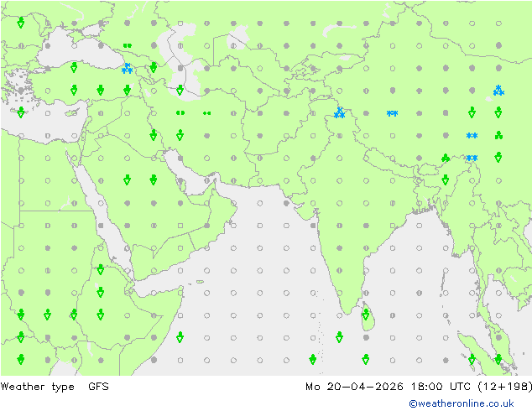
Task: Select the green three-dot symbol near Bhutan
Action: (x=446, y=158)
